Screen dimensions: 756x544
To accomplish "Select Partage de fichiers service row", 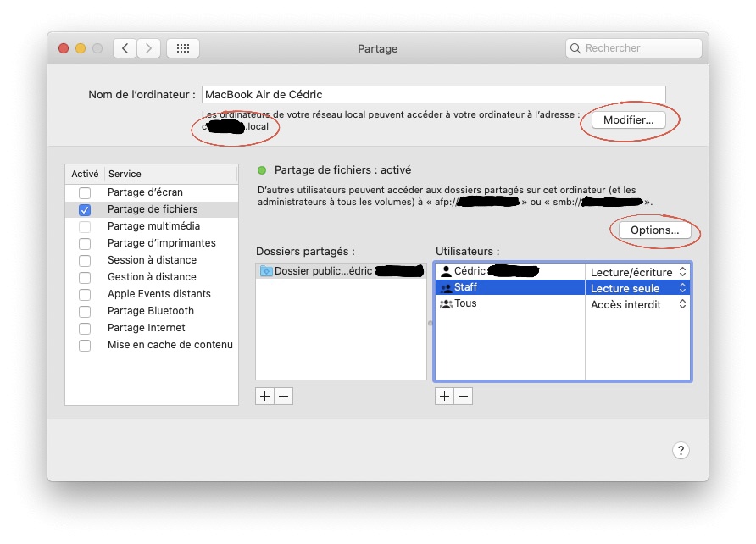I will (152, 209).
